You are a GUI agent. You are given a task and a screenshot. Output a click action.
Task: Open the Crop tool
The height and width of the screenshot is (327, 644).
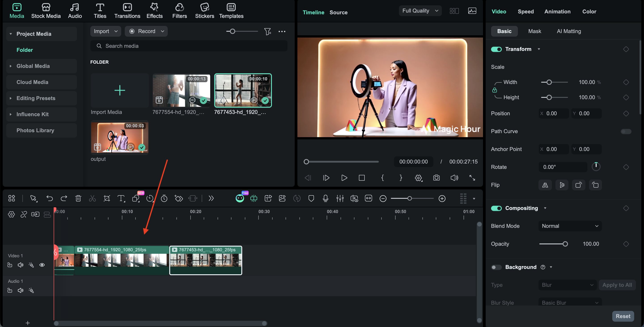[x=107, y=198]
